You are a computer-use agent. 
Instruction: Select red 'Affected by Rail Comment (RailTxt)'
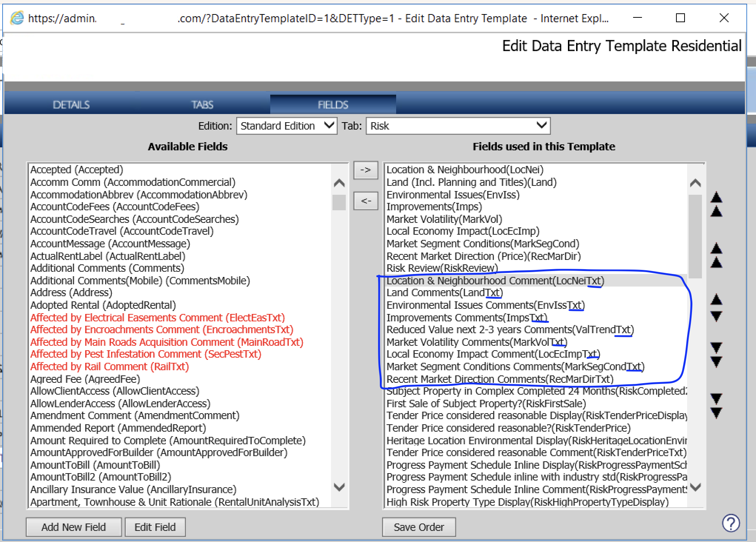110,367
